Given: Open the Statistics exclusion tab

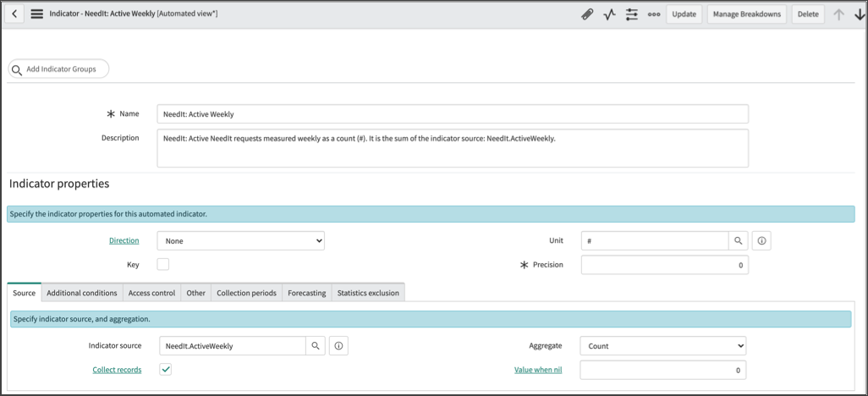Looking at the screenshot, I should coord(368,293).
